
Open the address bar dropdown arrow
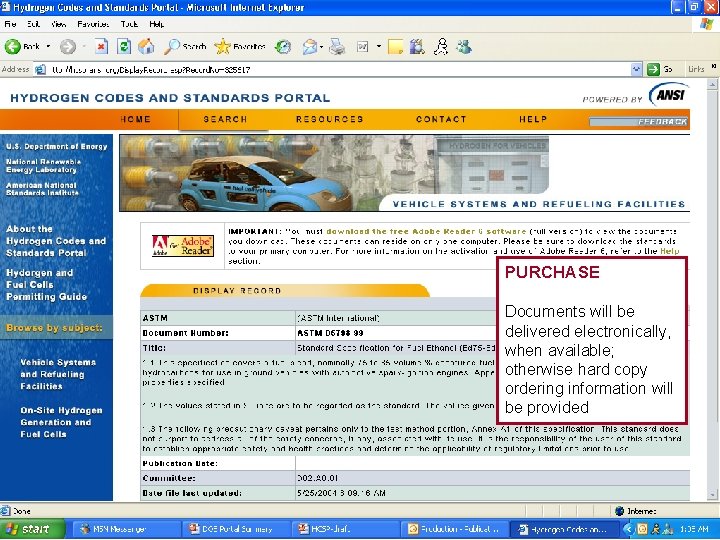pyautogui.click(x=636, y=70)
